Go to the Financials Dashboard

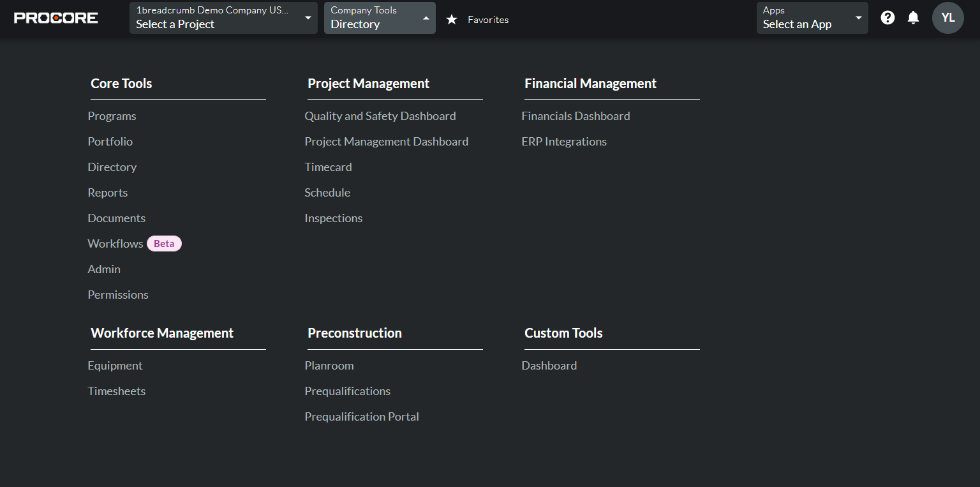tap(575, 116)
